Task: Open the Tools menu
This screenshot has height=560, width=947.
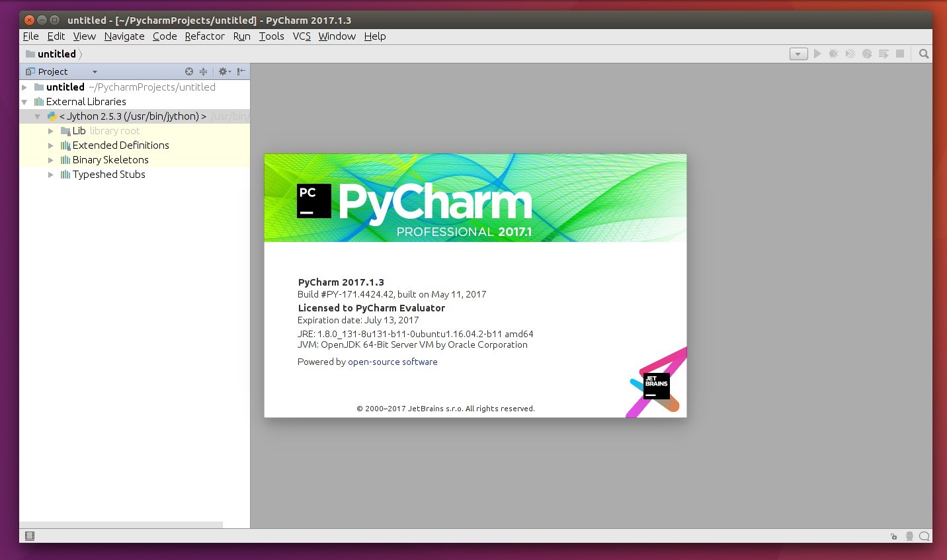Action: [x=272, y=36]
